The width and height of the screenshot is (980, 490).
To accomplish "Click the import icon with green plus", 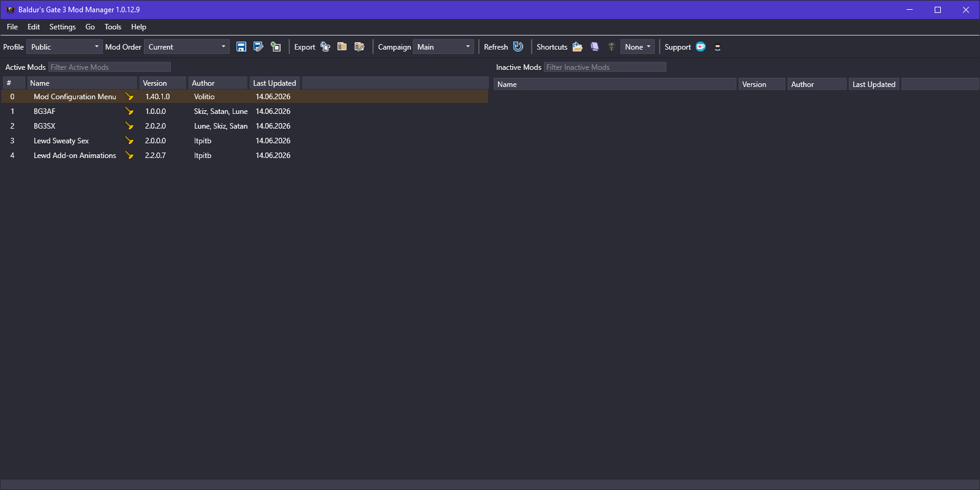I will tap(276, 47).
